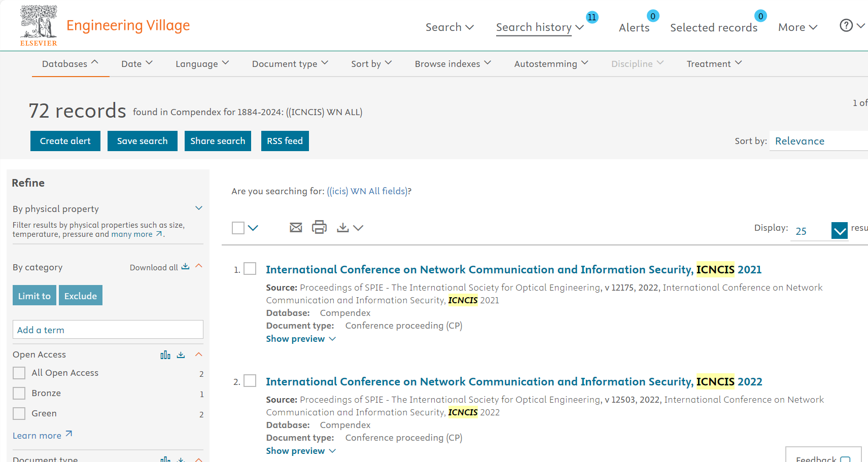The width and height of the screenshot is (868, 462).
Task: Download records with download icon
Action: [x=343, y=228]
